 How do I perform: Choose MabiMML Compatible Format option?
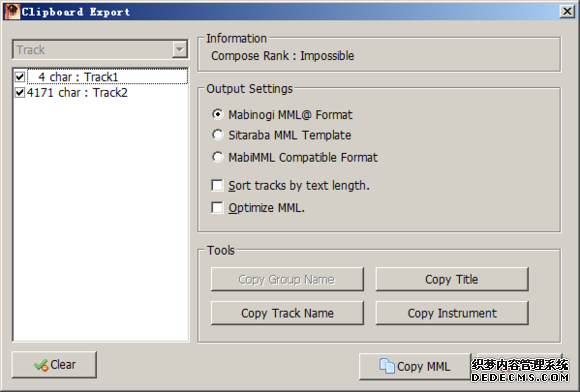(x=218, y=157)
